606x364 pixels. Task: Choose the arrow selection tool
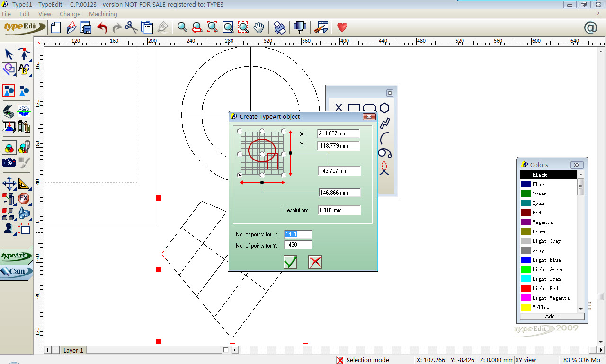pos(9,54)
